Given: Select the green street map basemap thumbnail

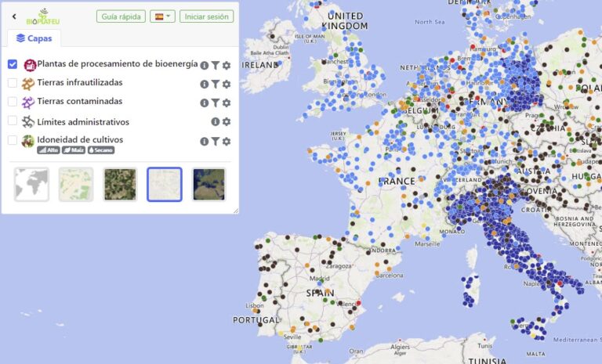Looking at the screenshot, I should pyautogui.click(x=76, y=185).
